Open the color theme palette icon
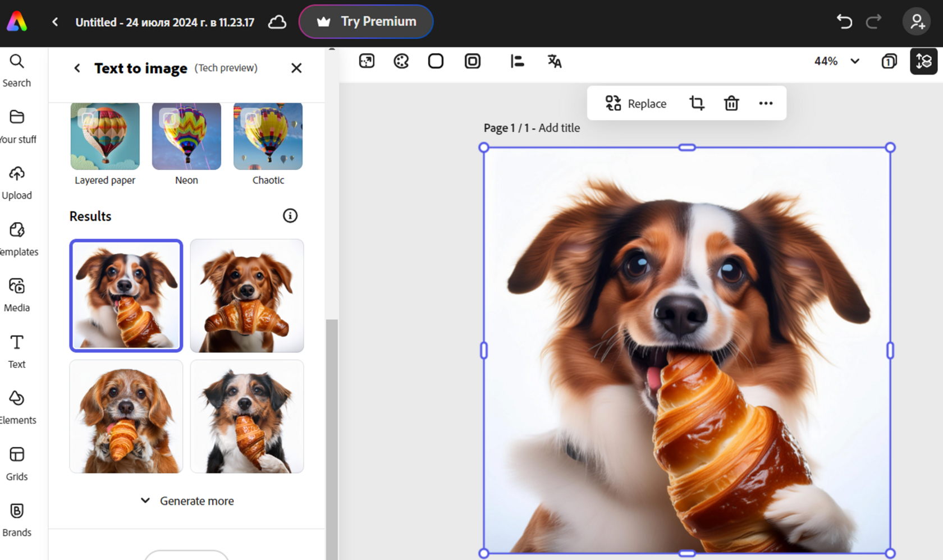Screen dimensions: 943x560 point(401,61)
